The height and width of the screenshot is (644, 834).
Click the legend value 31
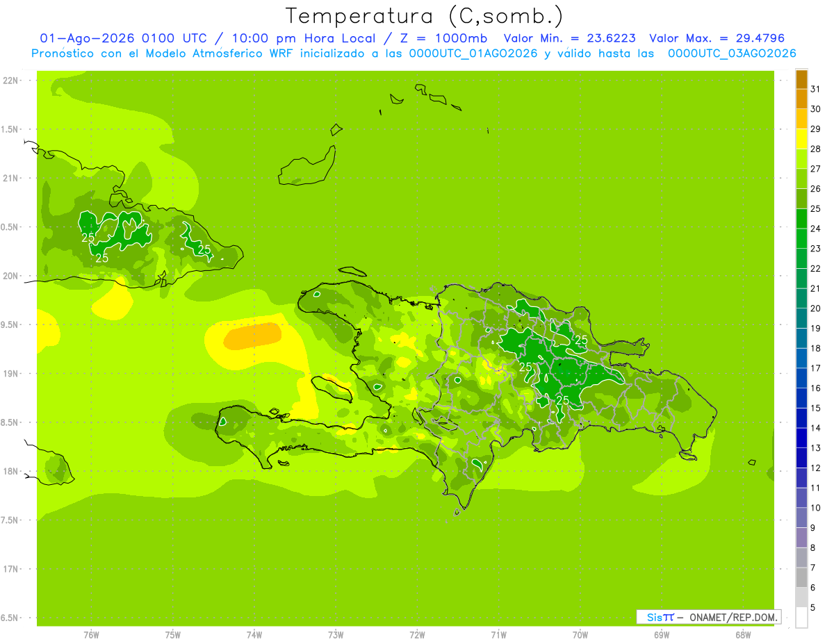[x=815, y=89]
